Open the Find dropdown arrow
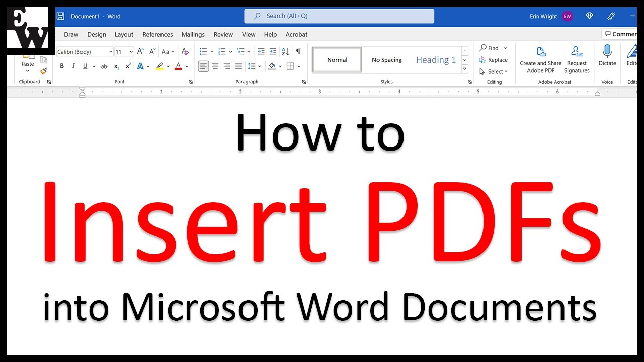Viewport: 644px width, 362px height. click(x=506, y=48)
